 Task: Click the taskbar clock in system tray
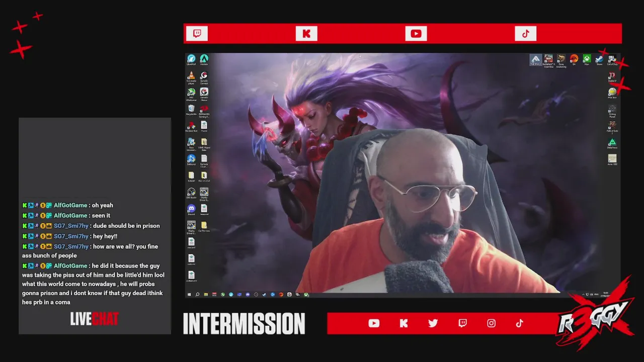pyautogui.click(x=605, y=294)
